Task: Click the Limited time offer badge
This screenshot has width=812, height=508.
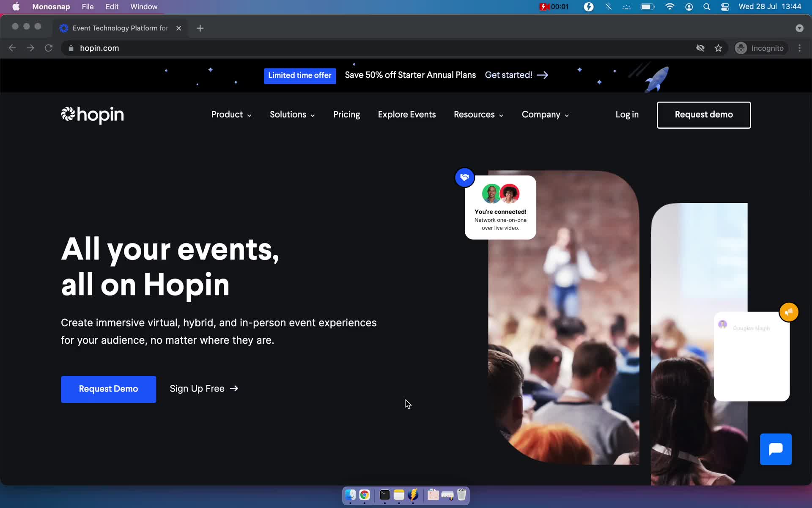Action: coord(300,76)
